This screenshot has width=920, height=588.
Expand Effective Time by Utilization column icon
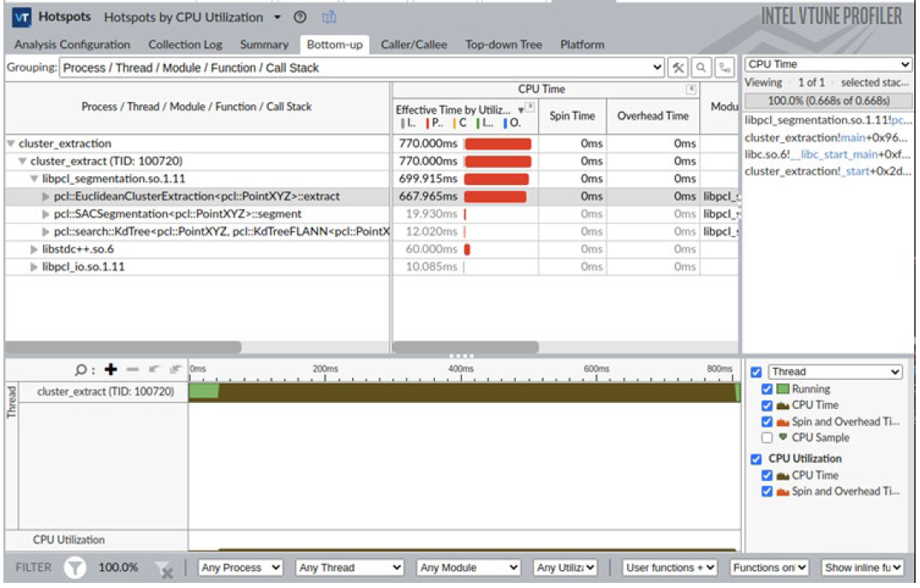point(530,107)
